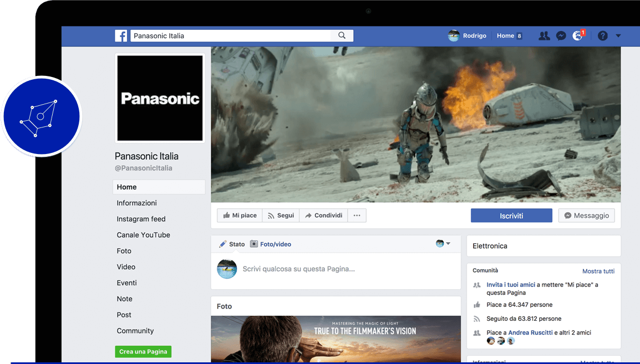Viewport: 640px width, 364px height.
Task: Follow the page with Segui
Action: pyautogui.click(x=281, y=216)
